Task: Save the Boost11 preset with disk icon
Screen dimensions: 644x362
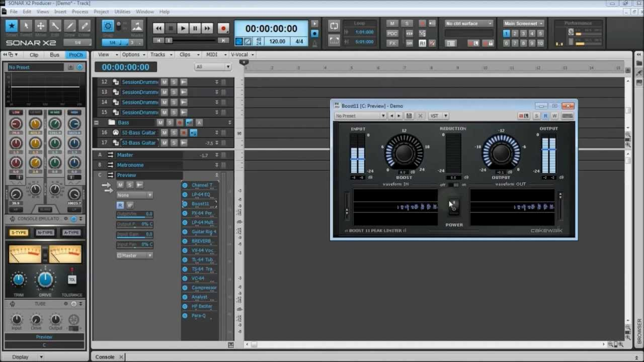Action: point(409,116)
